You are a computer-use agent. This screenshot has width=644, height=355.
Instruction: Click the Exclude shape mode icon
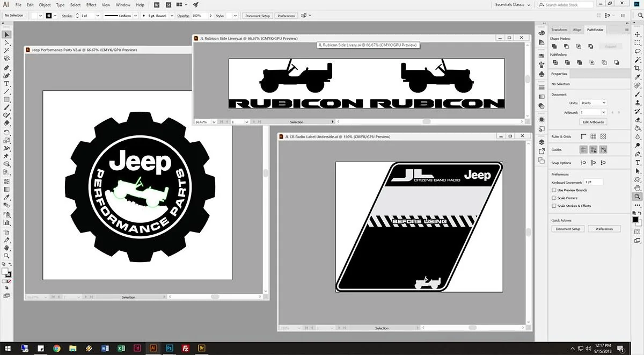point(591,46)
